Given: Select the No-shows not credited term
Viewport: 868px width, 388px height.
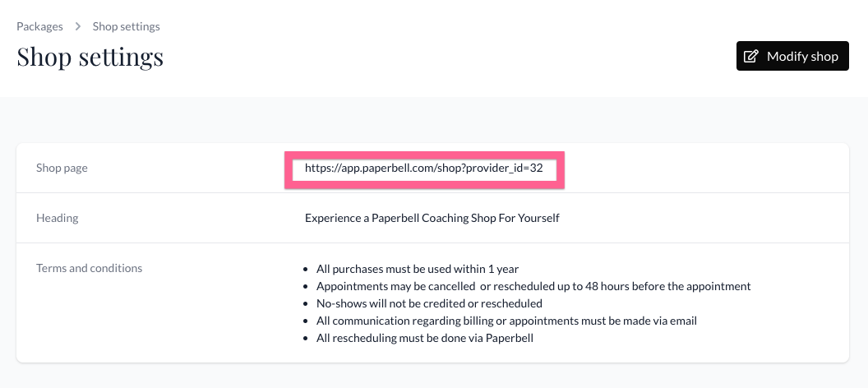Looking at the screenshot, I should 429,303.
